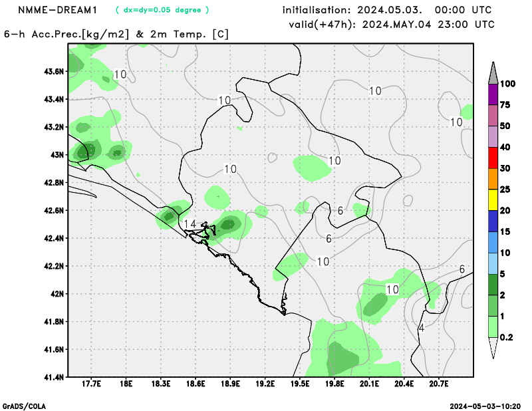Select the initialisation 2024.05.03 00:00 UTC line

tap(387, 10)
